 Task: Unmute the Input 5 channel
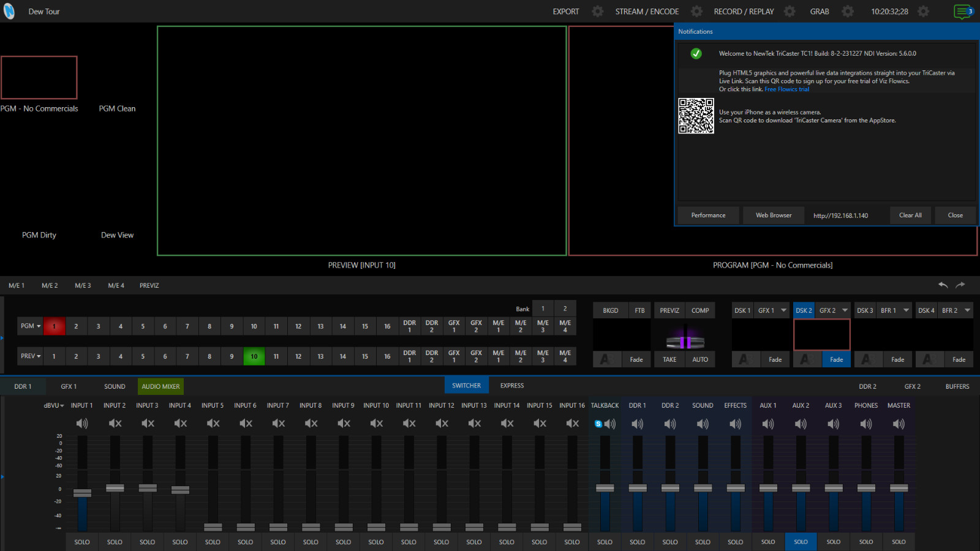213,424
